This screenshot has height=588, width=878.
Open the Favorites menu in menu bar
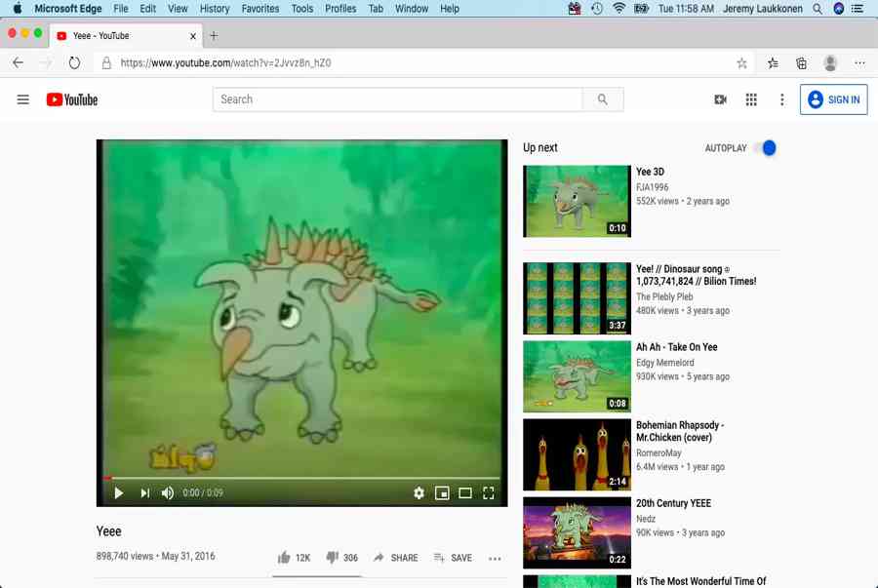tap(259, 9)
